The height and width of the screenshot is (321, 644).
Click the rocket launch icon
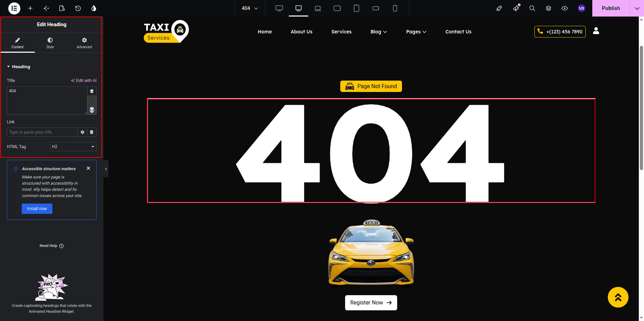[x=499, y=8]
